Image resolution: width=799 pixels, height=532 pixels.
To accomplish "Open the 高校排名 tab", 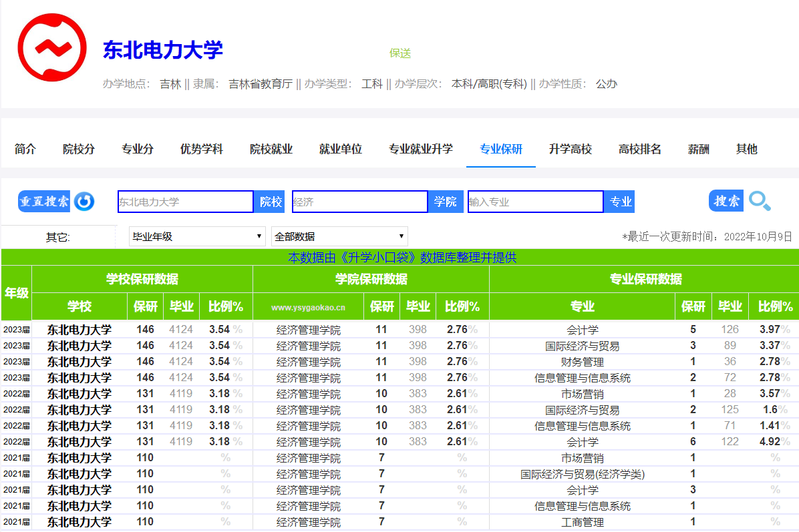I will click(639, 149).
